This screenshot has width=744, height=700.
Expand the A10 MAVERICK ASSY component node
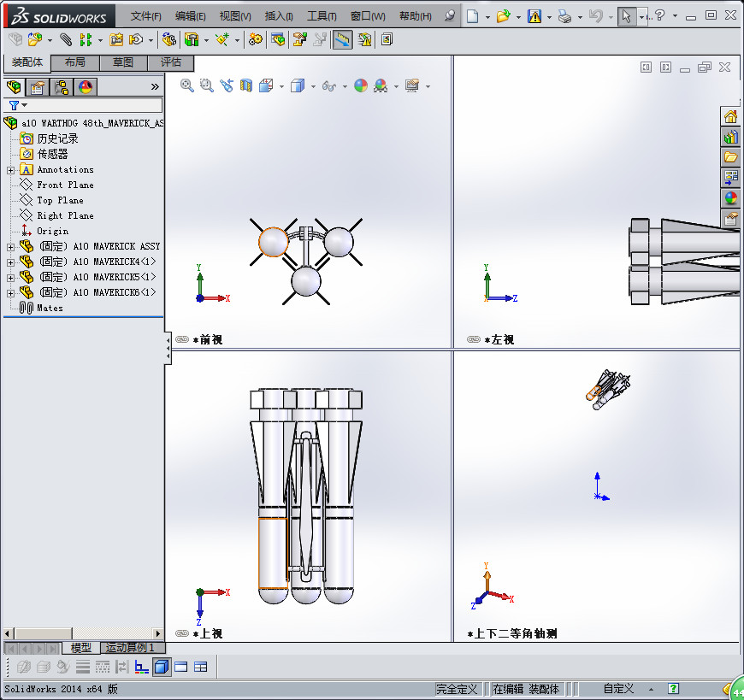point(10,247)
